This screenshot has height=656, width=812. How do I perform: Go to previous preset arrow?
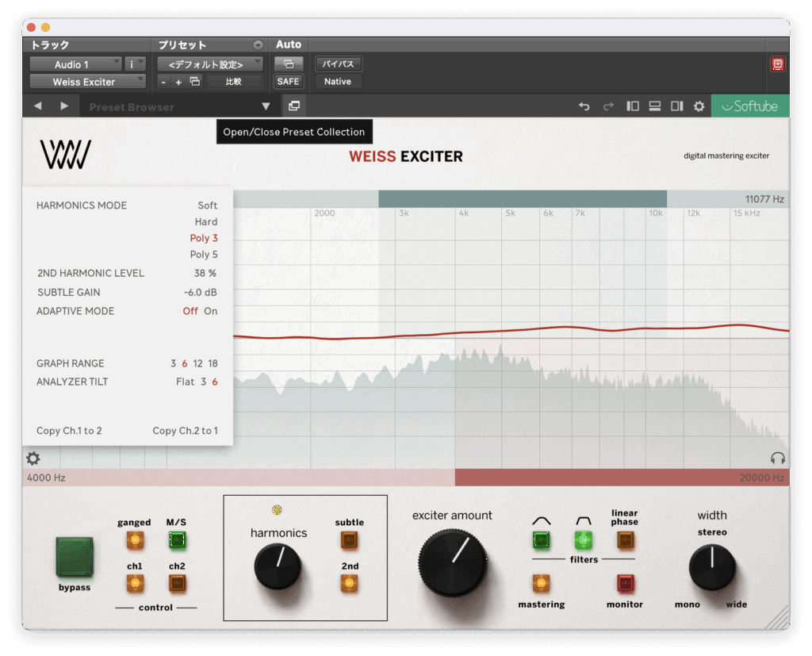pyautogui.click(x=38, y=106)
